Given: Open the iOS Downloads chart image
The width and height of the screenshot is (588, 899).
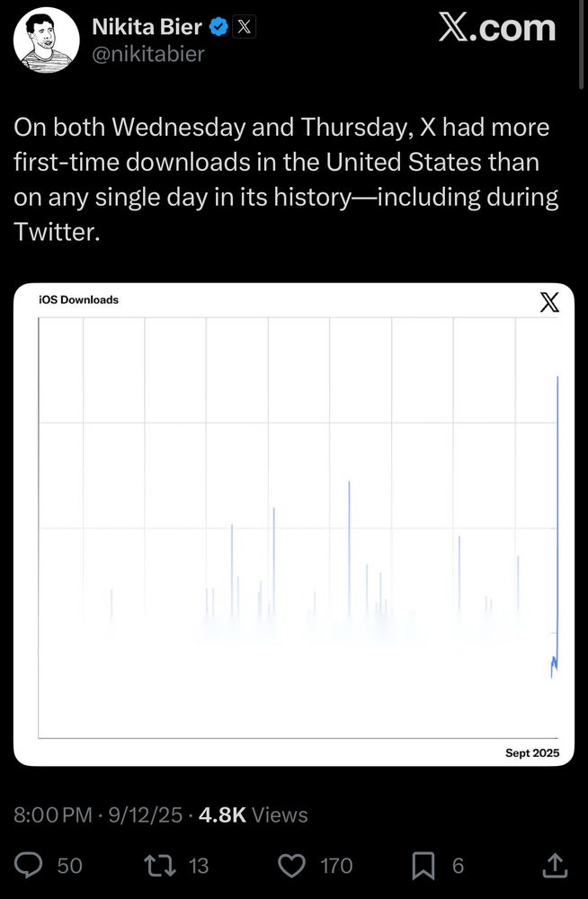Looking at the screenshot, I should click(294, 526).
